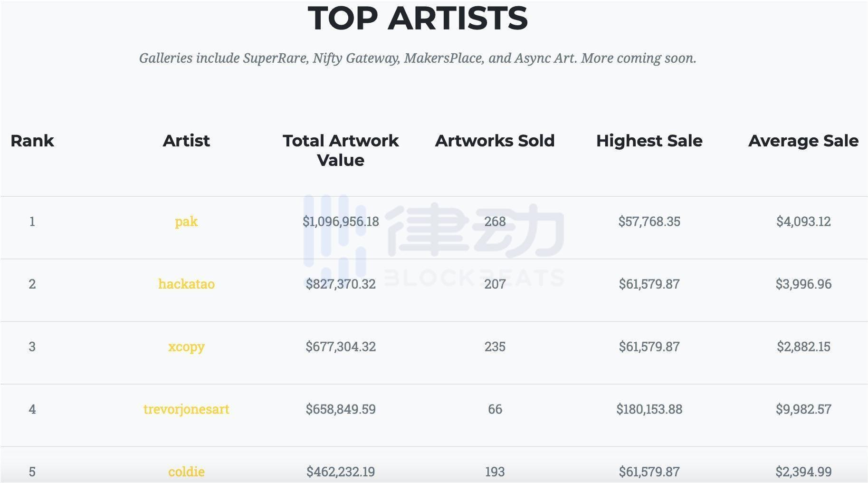The height and width of the screenshot is (483, 868).
Task: Select pak's highest sale $57,768.35
Action: [649, 222]
